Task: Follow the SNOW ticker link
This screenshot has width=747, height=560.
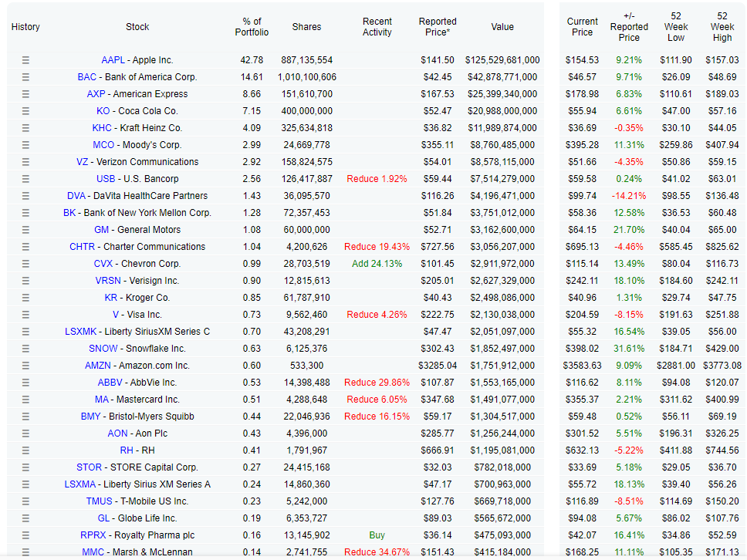Action: 103,349
